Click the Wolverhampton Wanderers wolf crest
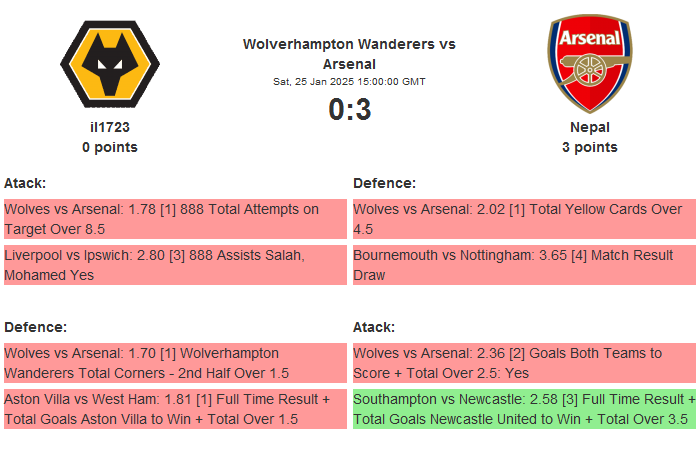Image resolution: width=700 pixels, height=460 pixels. coord(110,64)
